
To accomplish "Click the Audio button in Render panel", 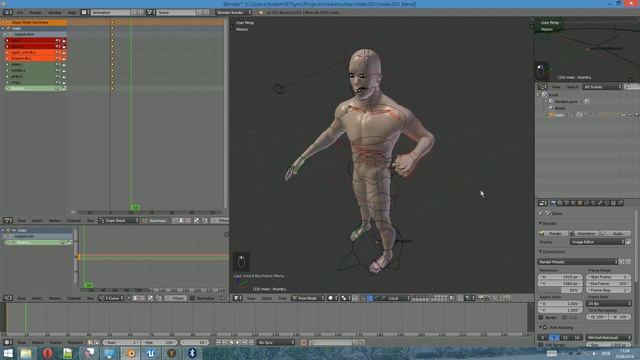I will (x=616, y=233).
